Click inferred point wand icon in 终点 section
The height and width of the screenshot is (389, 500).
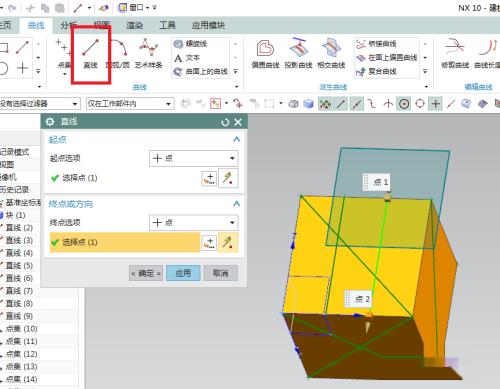tap(228, 242)
